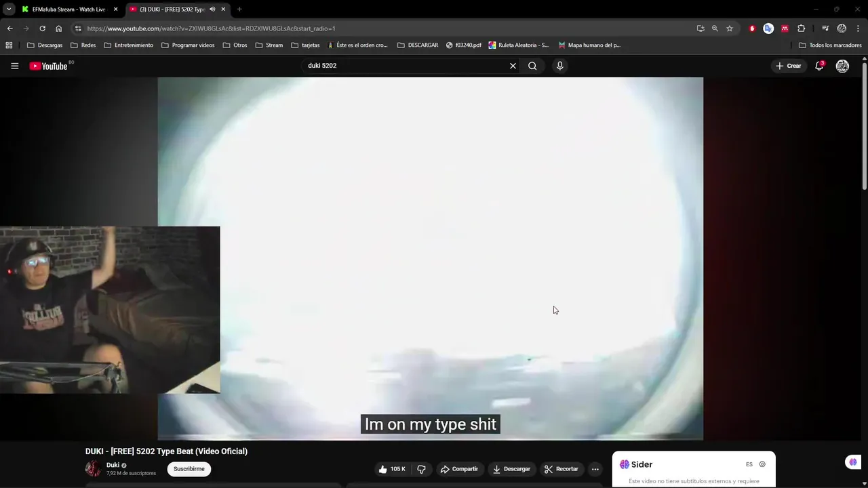Click the floating Sider brain icon
This screenshot has height=488, width=868.
[852, 462]
